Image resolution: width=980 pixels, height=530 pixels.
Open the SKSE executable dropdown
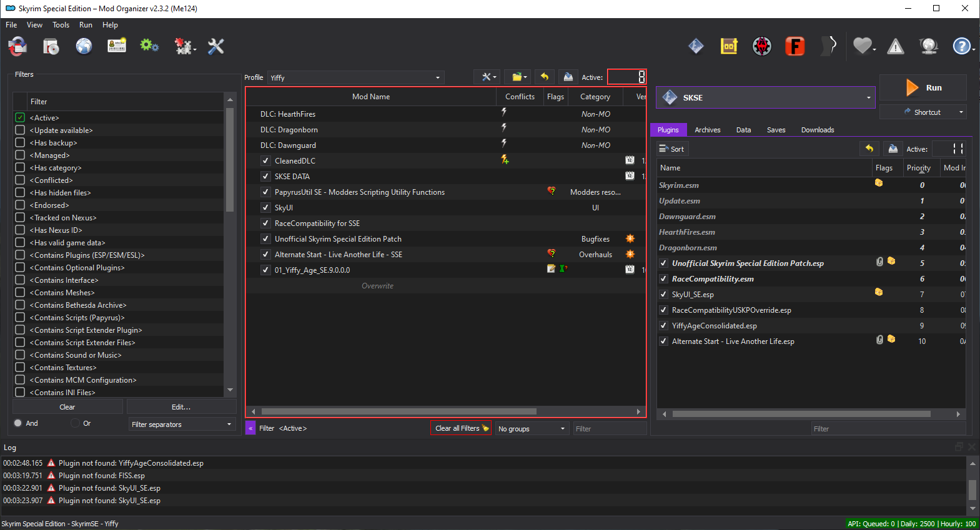click(766, 97)
